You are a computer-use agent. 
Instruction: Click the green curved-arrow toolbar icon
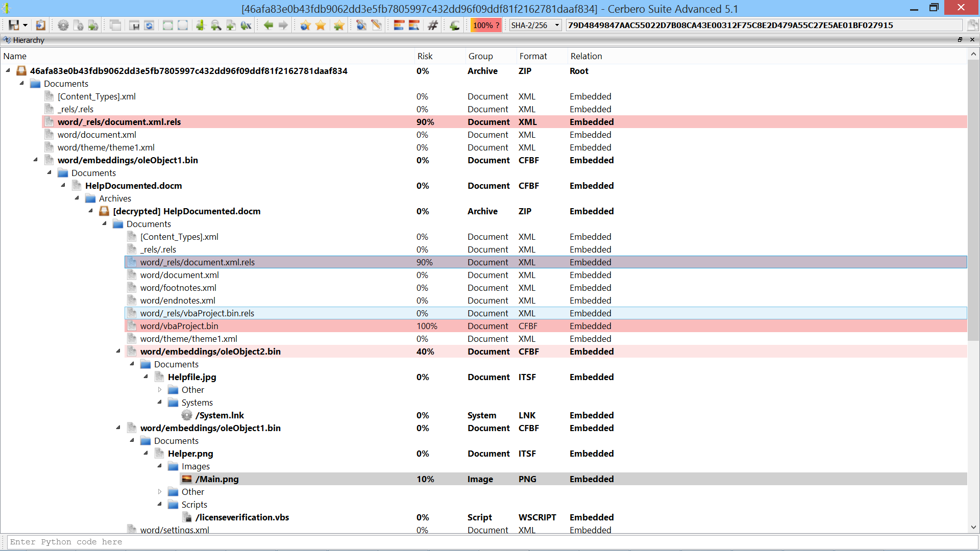coord(455,25)
